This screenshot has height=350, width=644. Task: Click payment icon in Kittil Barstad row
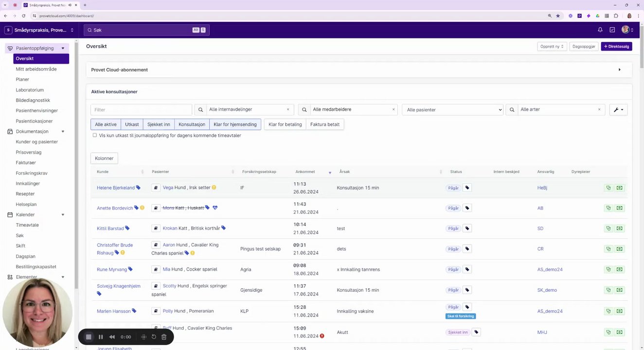click(x=619, y=228)
